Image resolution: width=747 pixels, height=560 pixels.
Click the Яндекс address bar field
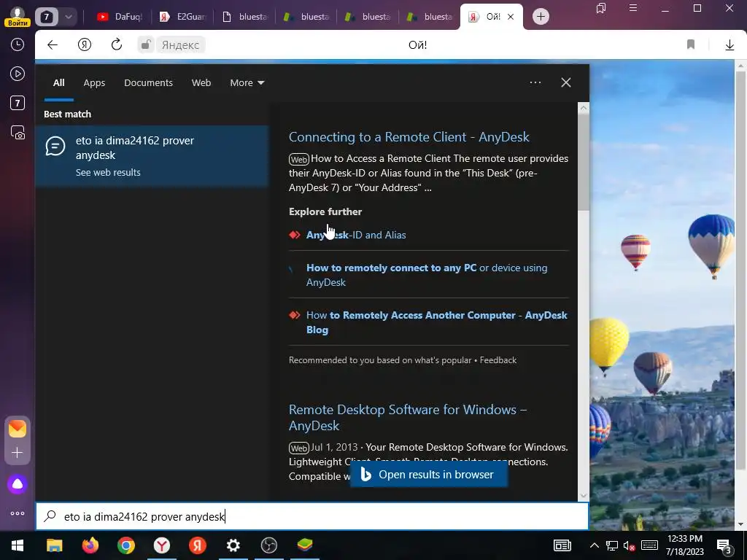tap(181, 44)
